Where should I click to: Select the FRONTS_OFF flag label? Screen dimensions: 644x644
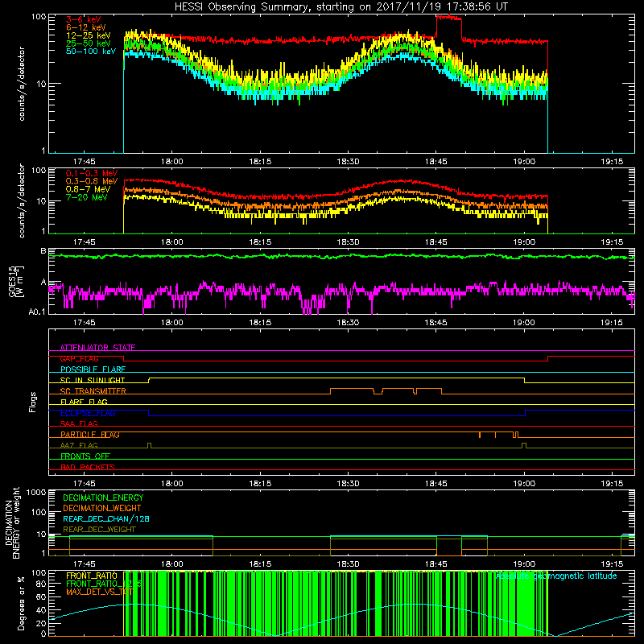85,456
